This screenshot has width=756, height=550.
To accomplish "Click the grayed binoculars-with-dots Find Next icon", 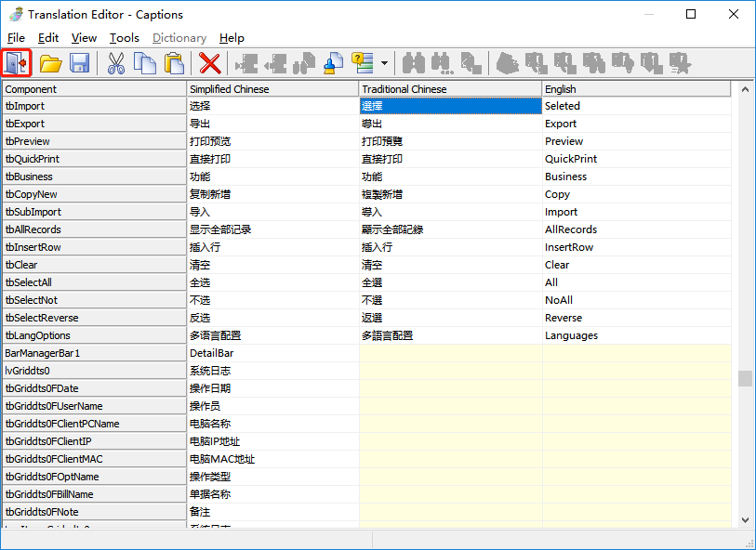I will point(442,63).
